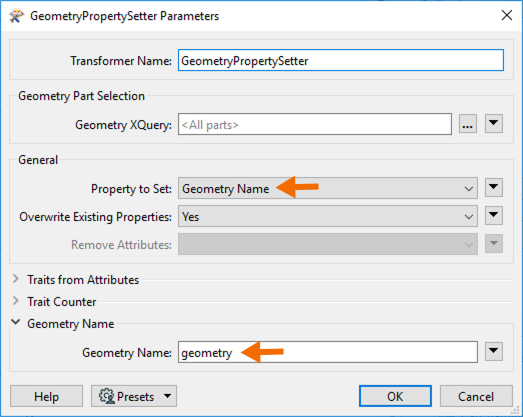
Task: Expand the Trait Counter section
Action: click(x=15, y=301)
